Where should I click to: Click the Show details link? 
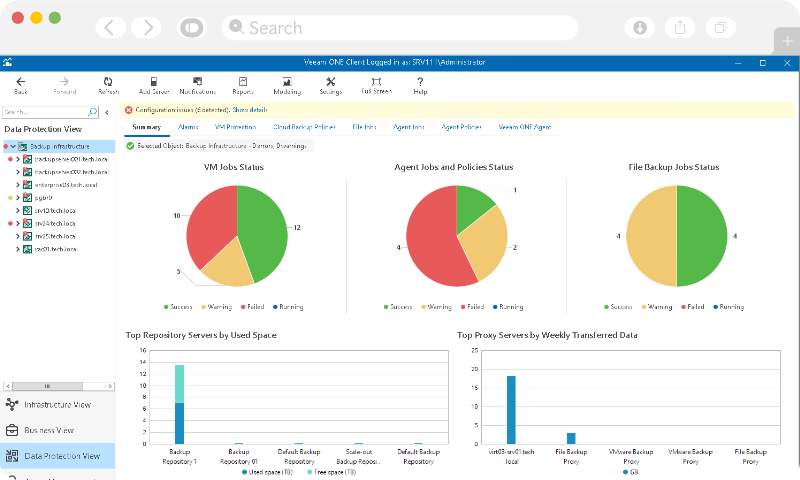point(250,109)
